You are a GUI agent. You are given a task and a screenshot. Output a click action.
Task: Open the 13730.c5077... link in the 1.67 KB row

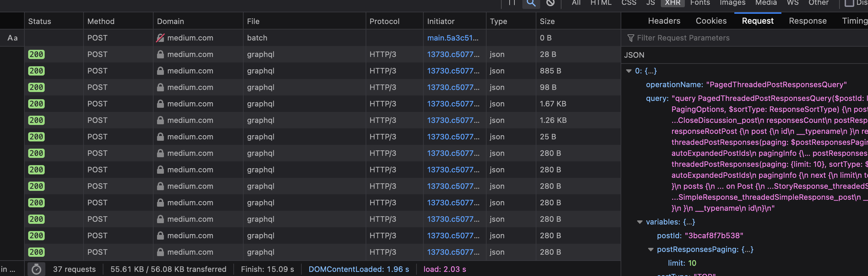(453, 104)
